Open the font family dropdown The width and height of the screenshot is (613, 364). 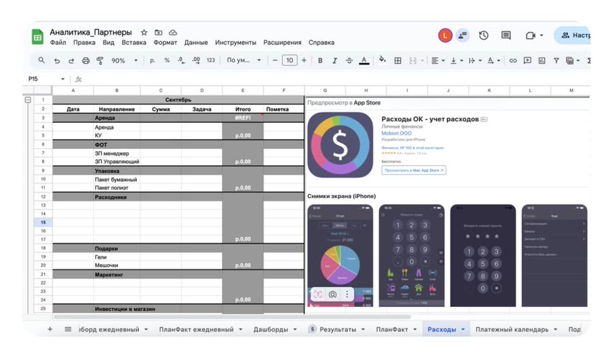[x=244, y=61]
